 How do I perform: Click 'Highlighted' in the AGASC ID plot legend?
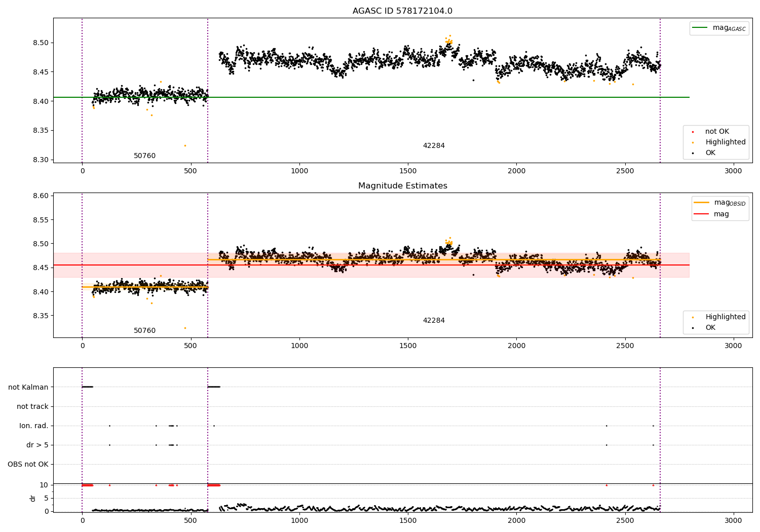coord(725,142)
